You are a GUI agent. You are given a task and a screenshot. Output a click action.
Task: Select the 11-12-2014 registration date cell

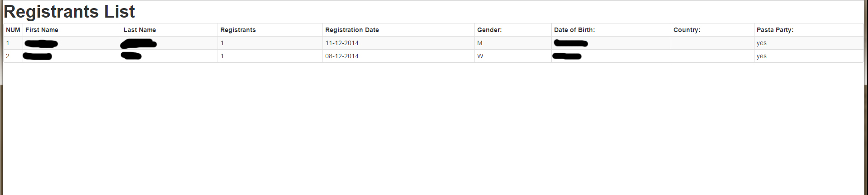pyautogui.click(x=342, y=43)
